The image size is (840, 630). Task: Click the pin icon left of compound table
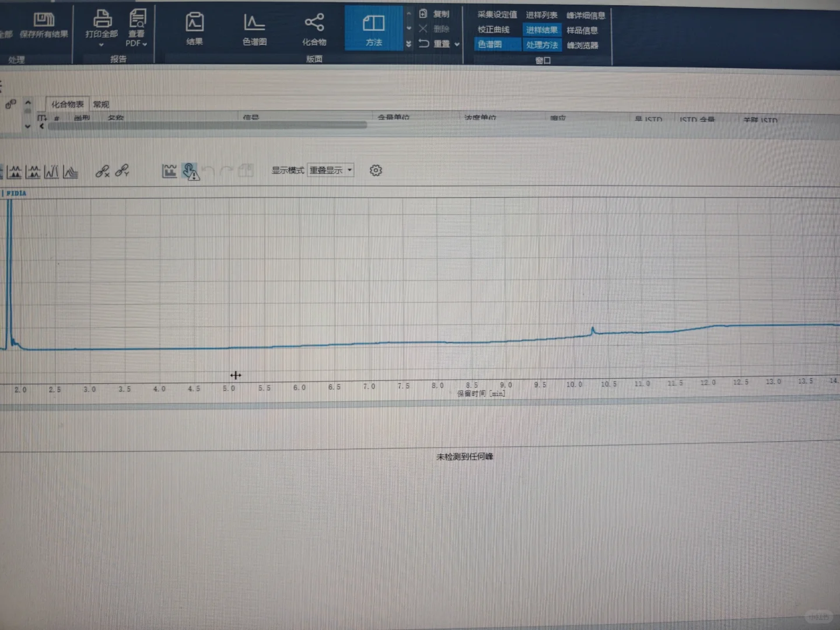[10, 104]
